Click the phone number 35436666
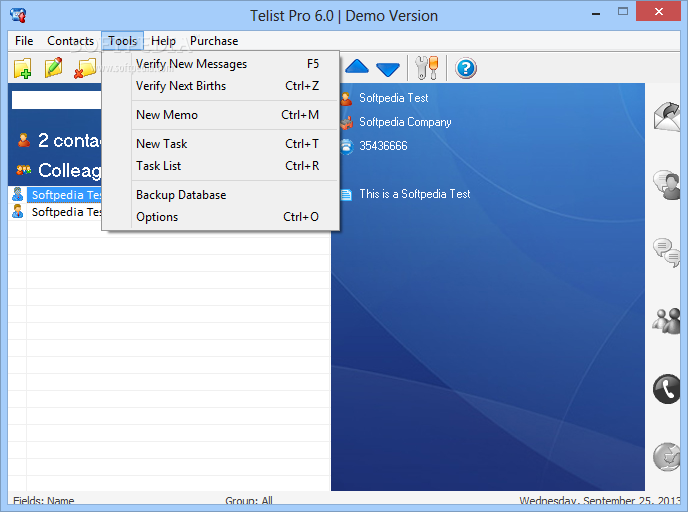This screenshot has height=512, width=688. tap(383, 146)
